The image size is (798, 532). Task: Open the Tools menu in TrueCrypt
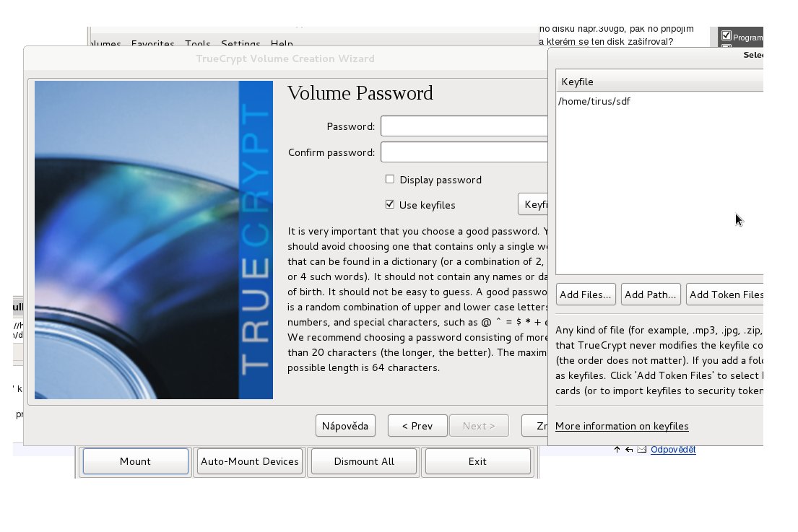click(197, 43)
